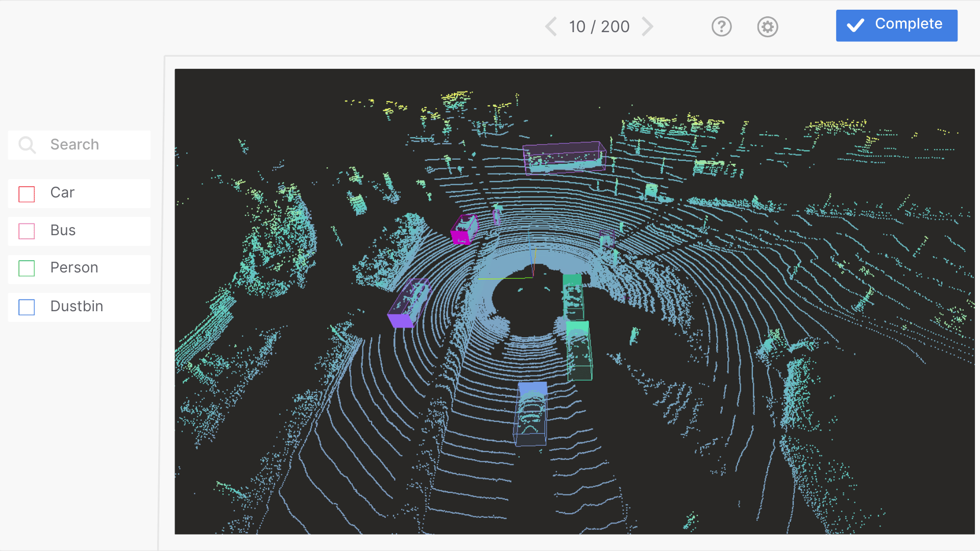
Task: Open the help question mark icon
Action: coord(721,27)
